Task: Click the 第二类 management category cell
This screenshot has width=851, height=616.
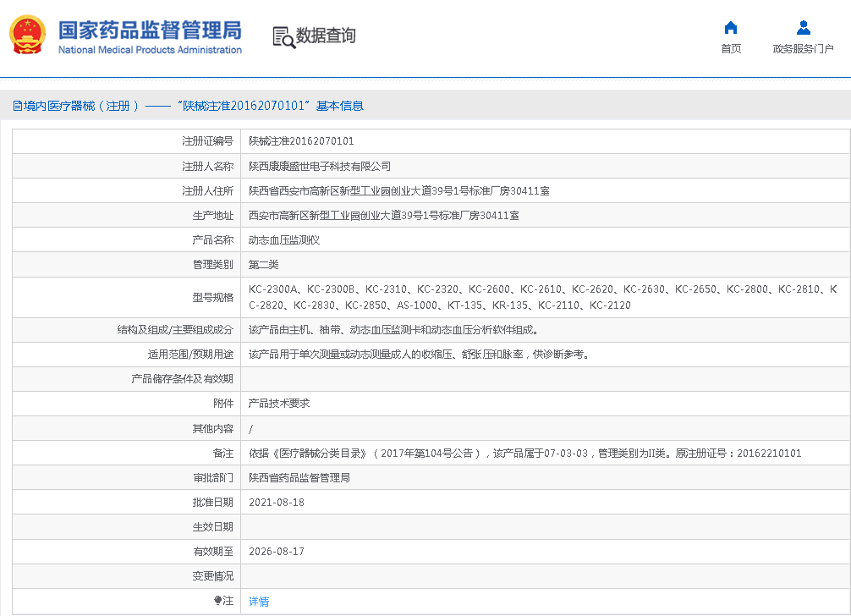Action: point(264,265)
